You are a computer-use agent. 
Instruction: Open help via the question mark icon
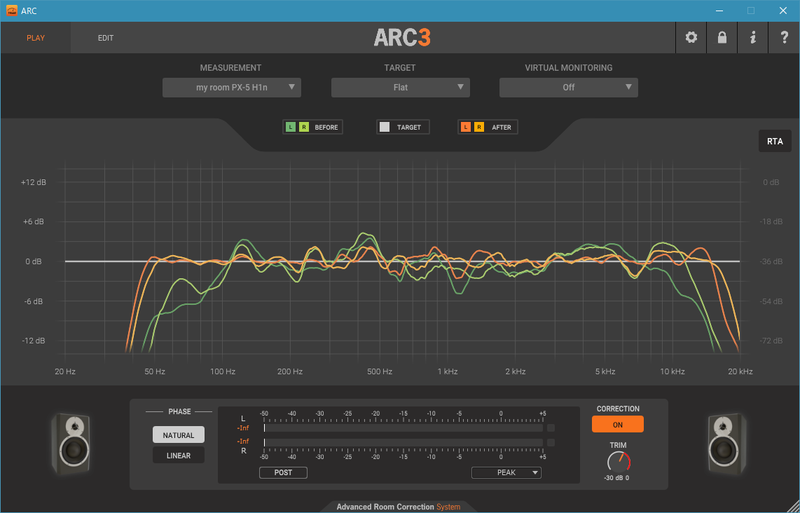click(x=784, y=38)
